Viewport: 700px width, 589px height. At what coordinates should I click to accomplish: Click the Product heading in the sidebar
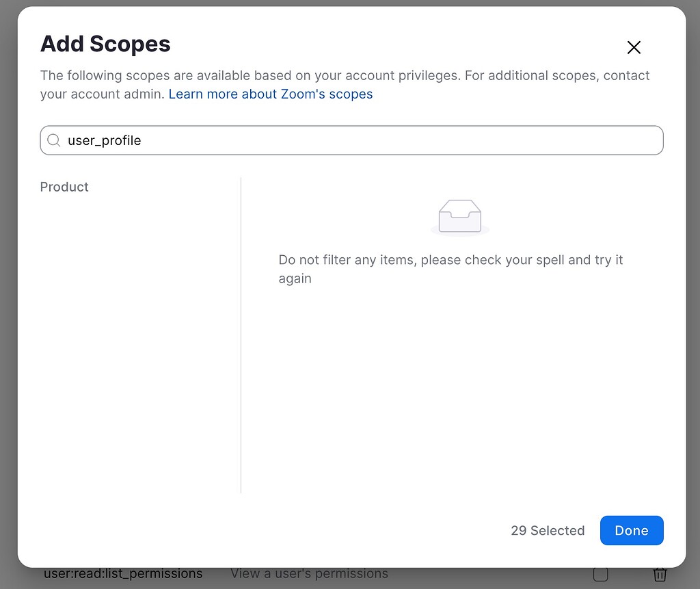pyautogui.click(x=64, y=187)
